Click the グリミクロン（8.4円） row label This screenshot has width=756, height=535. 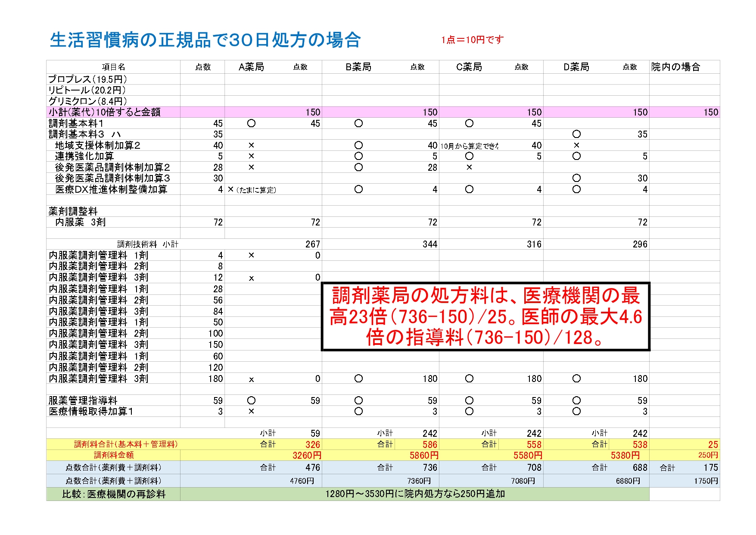87,101
